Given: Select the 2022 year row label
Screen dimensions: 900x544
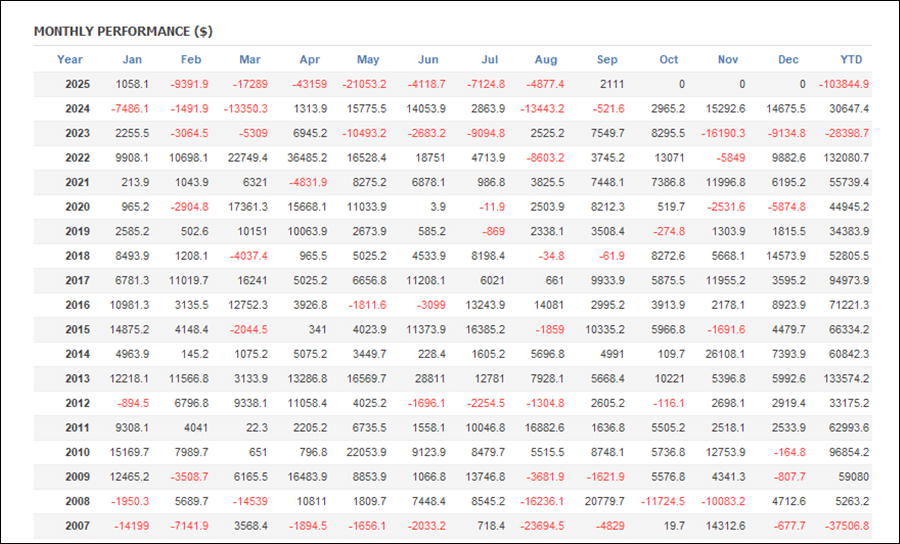Looking at the screenshot, I should (77, 158).
